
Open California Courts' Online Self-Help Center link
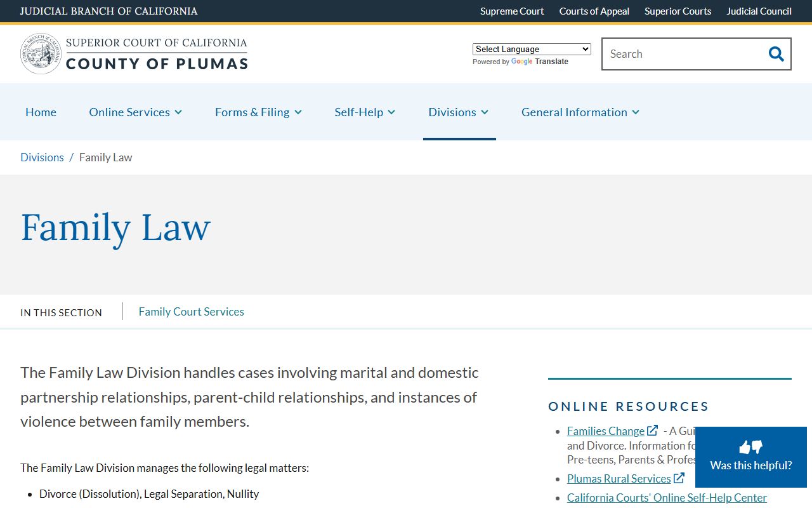pos(667,497)
